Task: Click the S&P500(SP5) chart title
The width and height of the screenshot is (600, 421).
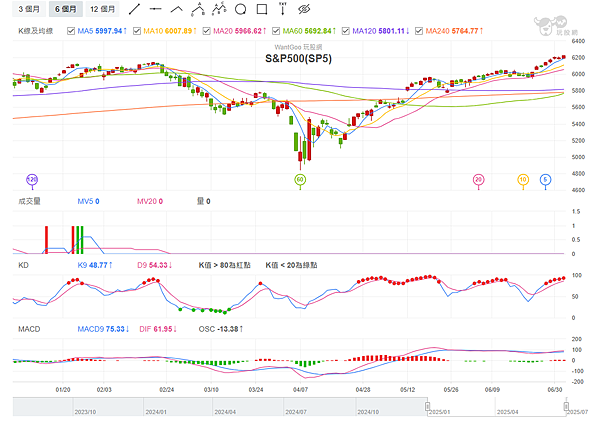Action: point(298,59)
